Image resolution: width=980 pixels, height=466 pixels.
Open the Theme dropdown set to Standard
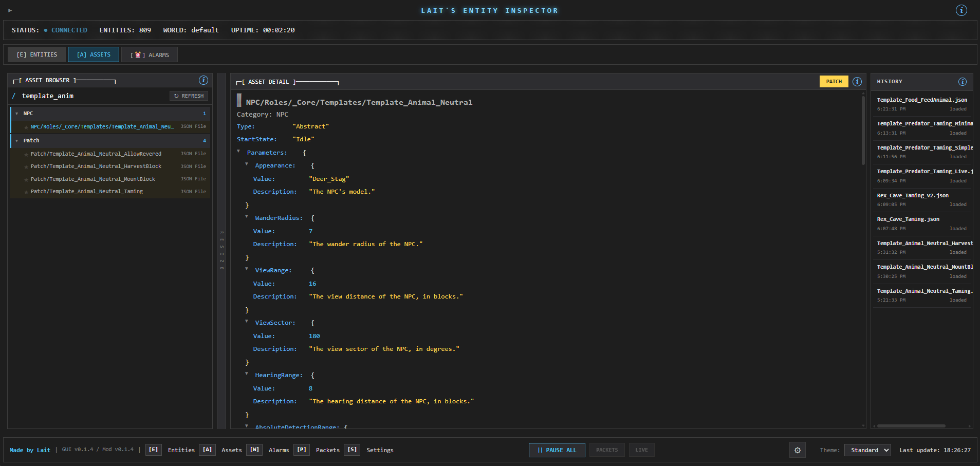[x=867, y=450]
